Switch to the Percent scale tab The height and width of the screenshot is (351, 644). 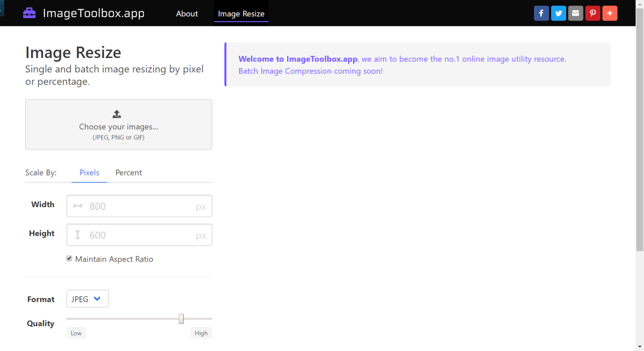point(128,173)
